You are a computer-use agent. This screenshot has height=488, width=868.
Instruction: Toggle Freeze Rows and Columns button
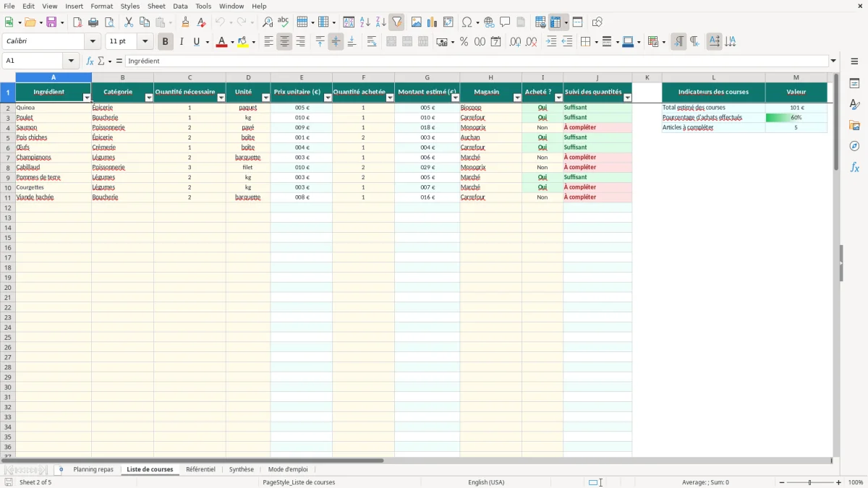(x=556, y=22)
